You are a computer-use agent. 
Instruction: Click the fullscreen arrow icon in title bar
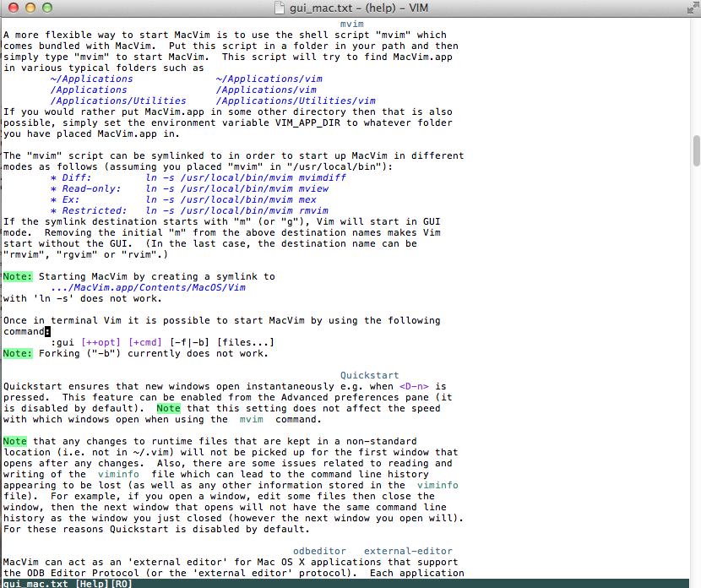point(693,8)
